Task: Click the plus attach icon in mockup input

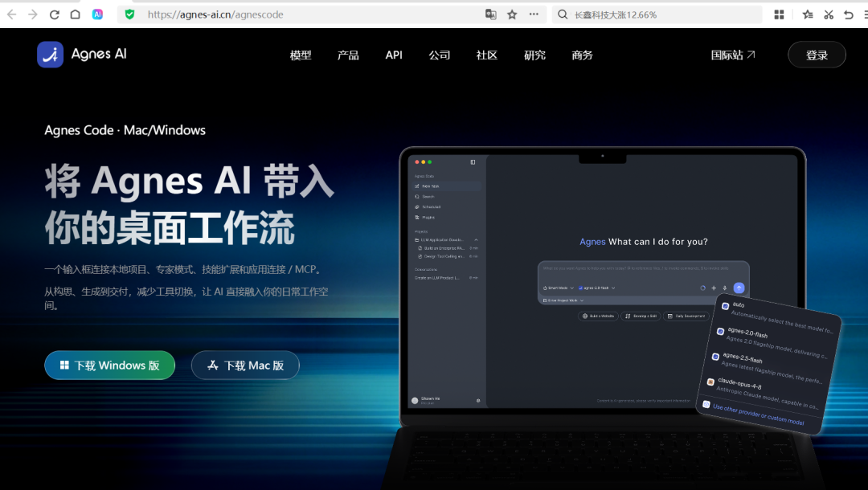Action: pyautogui.click(x=714, y=288)
